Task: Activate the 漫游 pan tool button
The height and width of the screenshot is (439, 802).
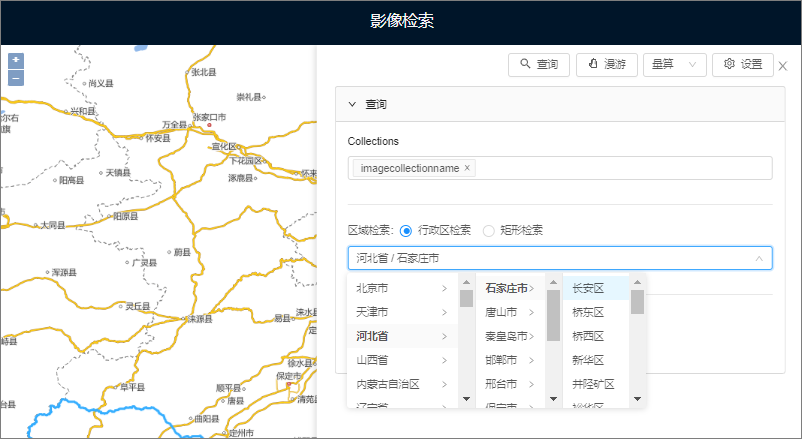Action: 607,64
